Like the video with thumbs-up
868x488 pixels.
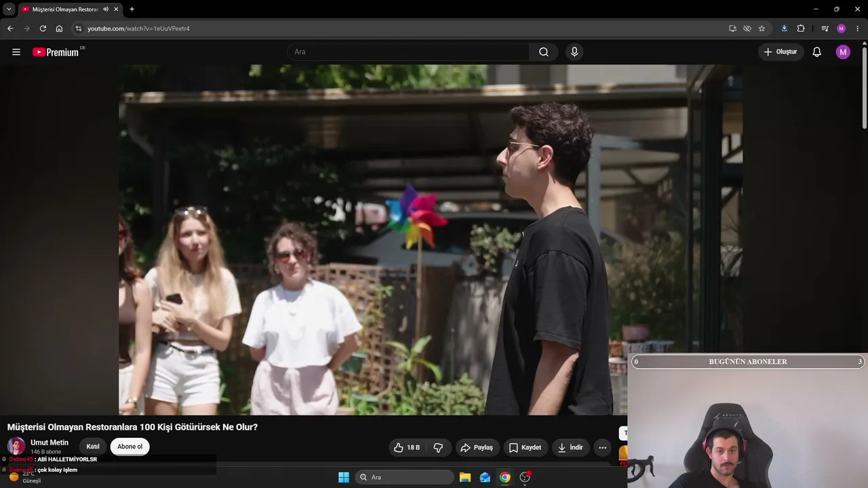point(407,447)
